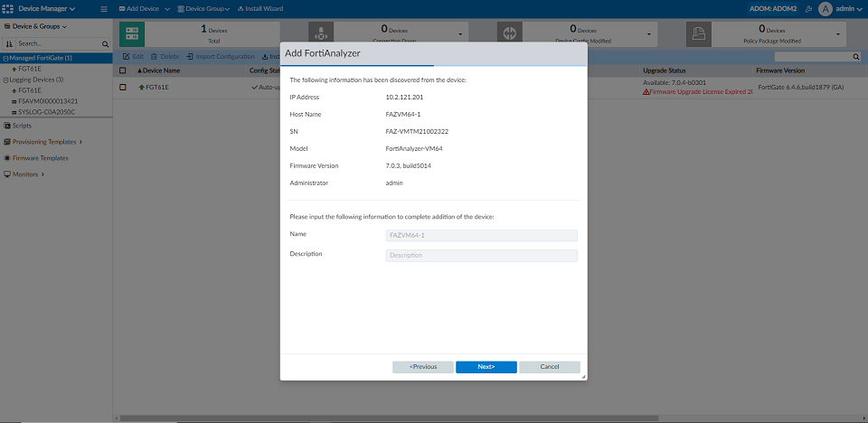The width and height of the screenshot is (868, 423).
Task: Select FSAVM0I000013421 in the tree
Action: pyautogui.click(x=48, y=101)
